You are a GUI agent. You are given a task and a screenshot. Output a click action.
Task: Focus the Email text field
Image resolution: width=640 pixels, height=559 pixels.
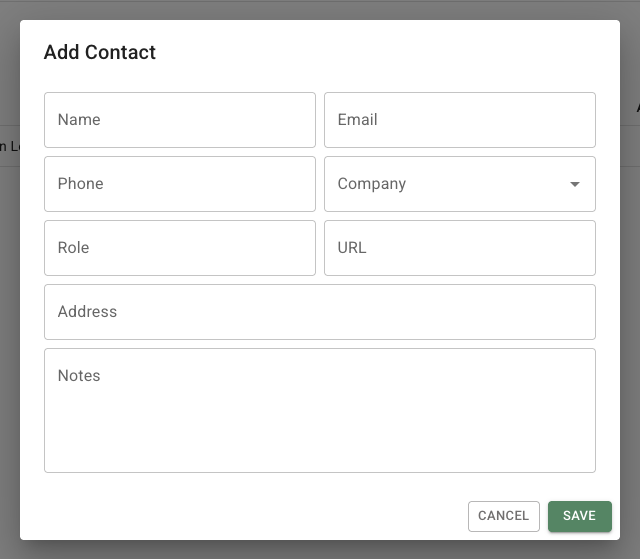coord(460,120)
